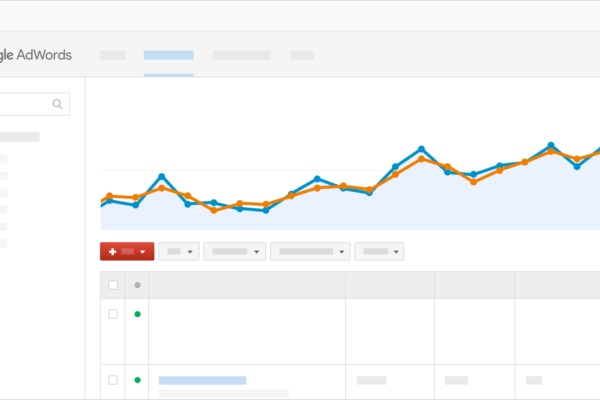Expand the widest gray dropdown in toolbar row
The height and width of the screenshot is (400, 600).
click(310, 251)
